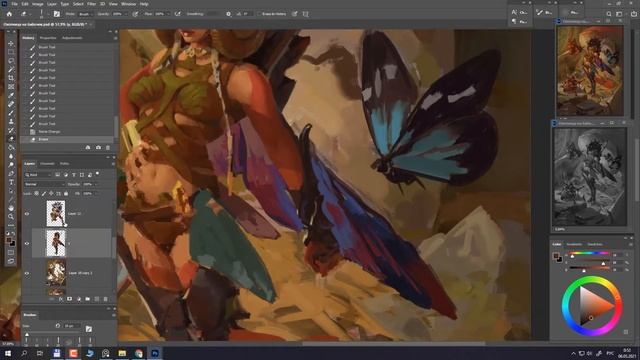Open layer filter Kind dropdown
The height and width of the screenshot is (360, 640).
click(x=38, y=174)
